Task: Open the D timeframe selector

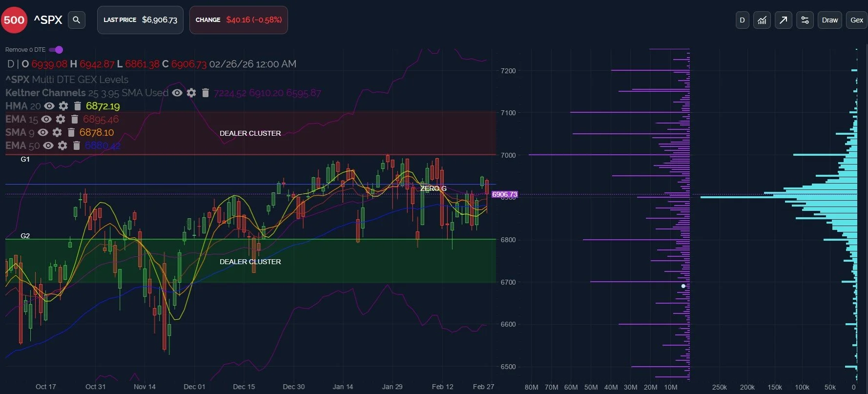Action: point(742,20)
